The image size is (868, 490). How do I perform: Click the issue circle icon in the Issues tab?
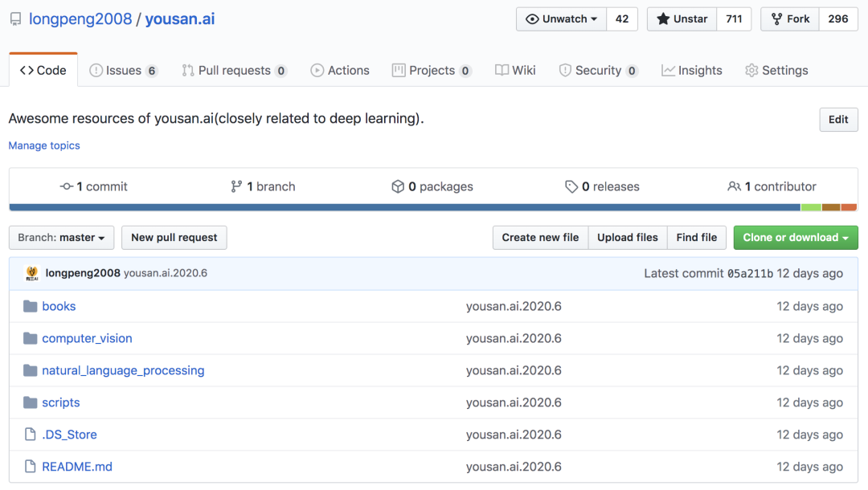[x=96, y=70]
